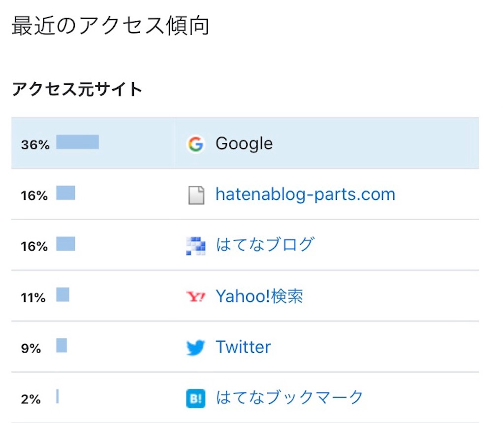504x423 pixels.
Task: Click the 36% bar for Google
Action: (x=77, y=142)
